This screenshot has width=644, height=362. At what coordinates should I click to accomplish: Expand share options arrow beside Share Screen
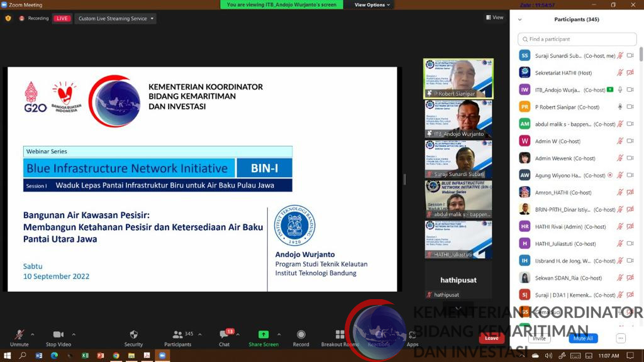point(279,334)
